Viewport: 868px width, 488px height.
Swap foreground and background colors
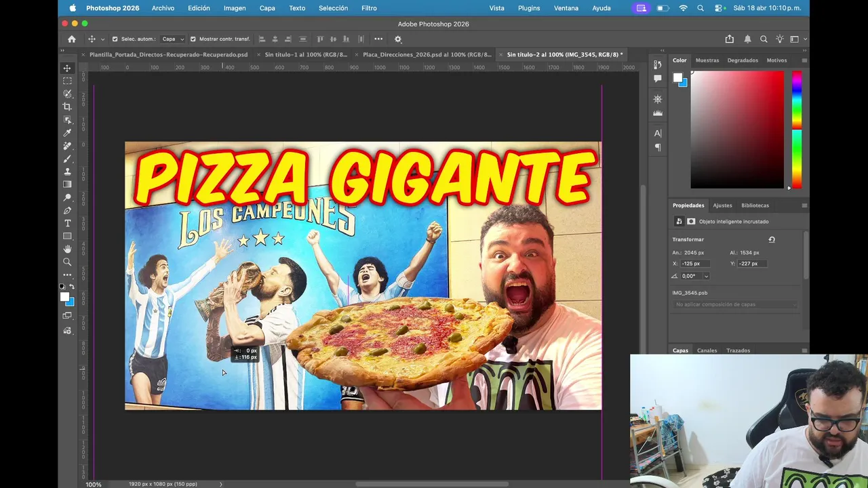[x=73, y=287]
